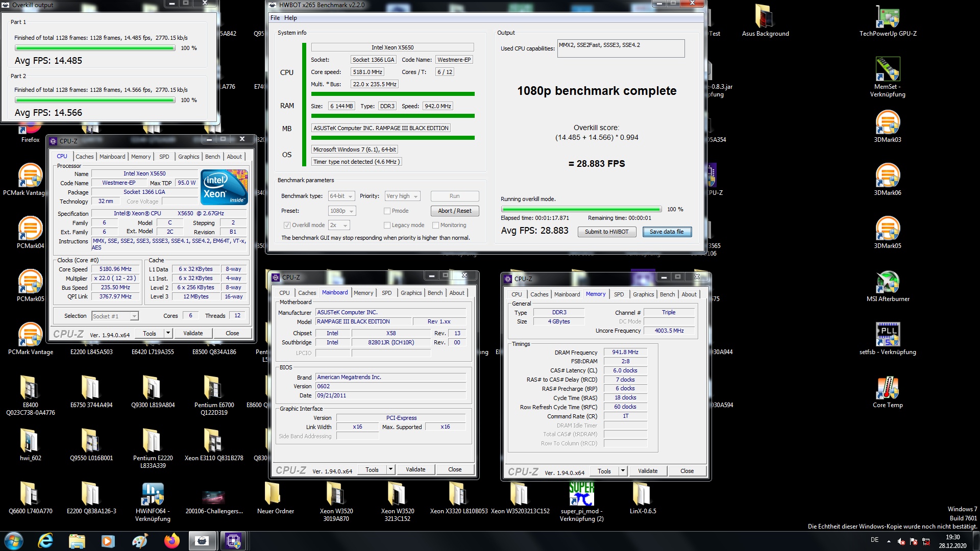Screen dimensions: 980x551
Task: Open MSI Afterburner desktop icon
Action: click(x=888, y=286)
